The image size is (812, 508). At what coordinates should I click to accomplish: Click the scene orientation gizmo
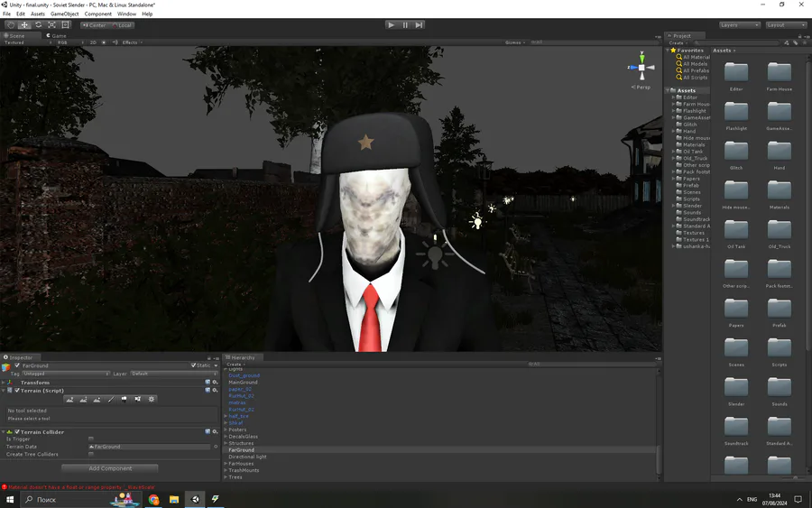point(641,68)
